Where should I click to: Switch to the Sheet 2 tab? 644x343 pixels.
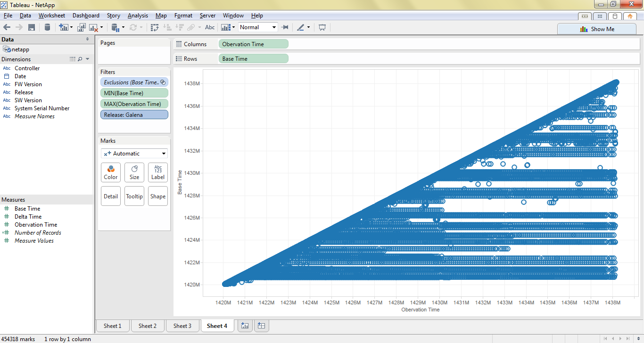147,326
